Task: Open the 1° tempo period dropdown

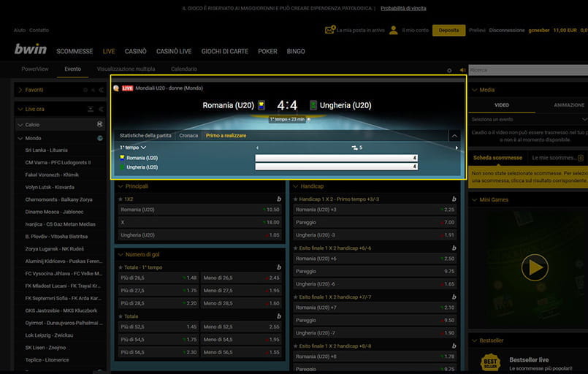Action: (133, 148)
